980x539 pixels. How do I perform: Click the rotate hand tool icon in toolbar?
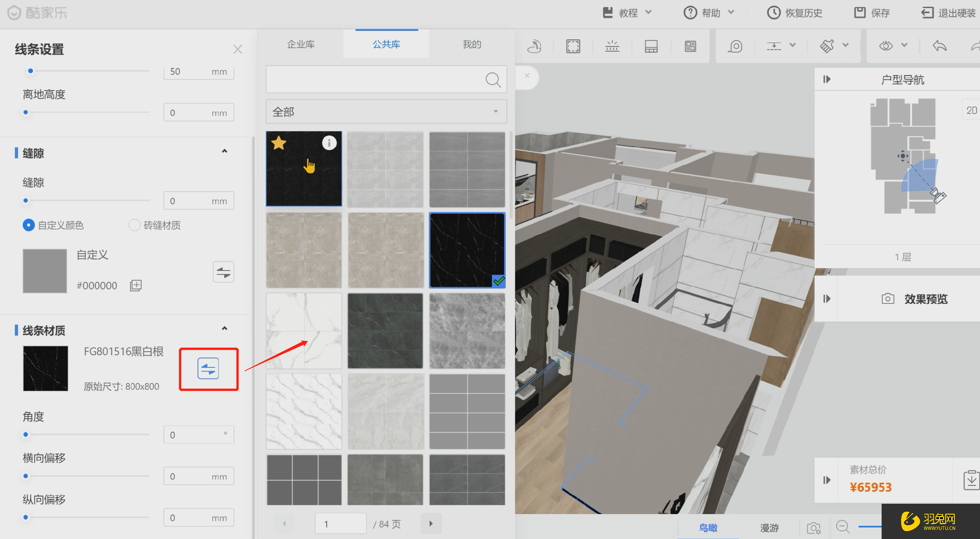(x=534, y=46)
